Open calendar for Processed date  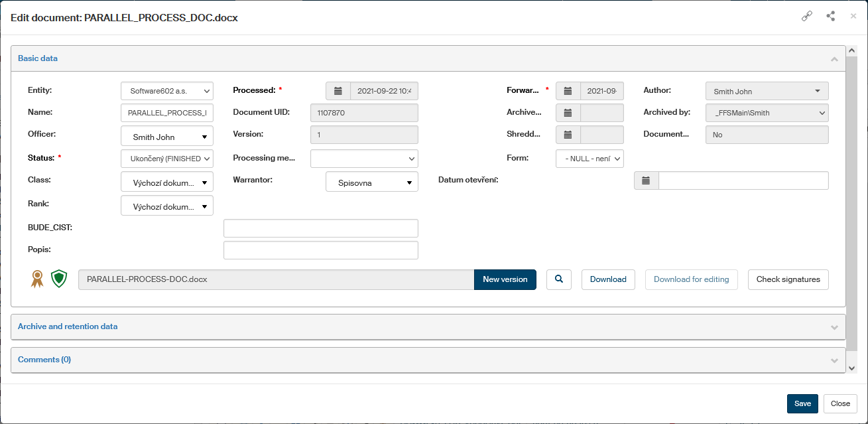(338, 91)
